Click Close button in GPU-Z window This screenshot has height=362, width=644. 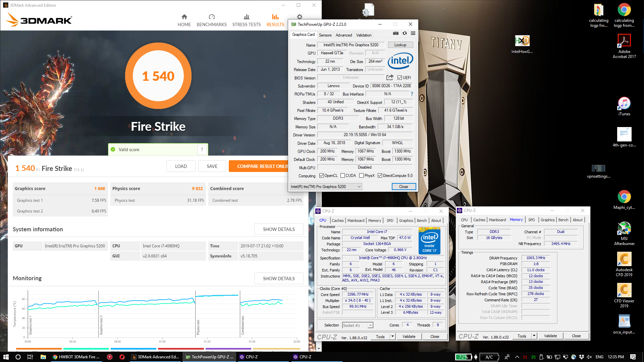[404, 187]
